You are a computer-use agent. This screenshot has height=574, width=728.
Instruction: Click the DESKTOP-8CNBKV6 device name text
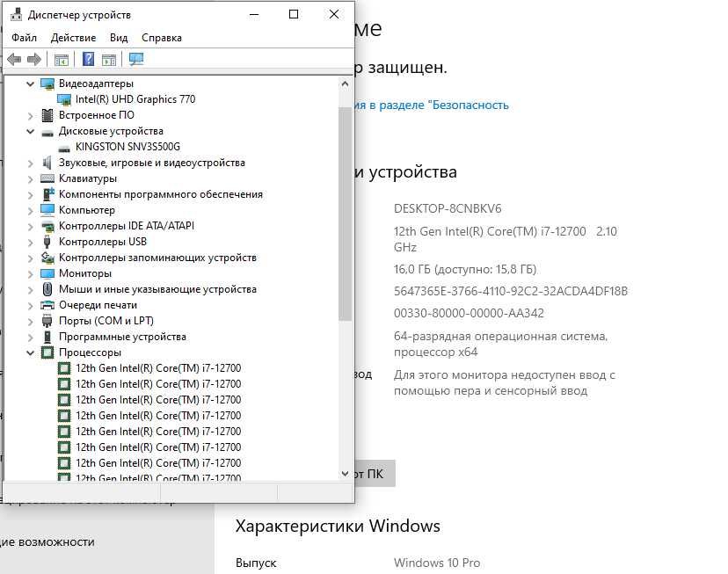[448, 208]
